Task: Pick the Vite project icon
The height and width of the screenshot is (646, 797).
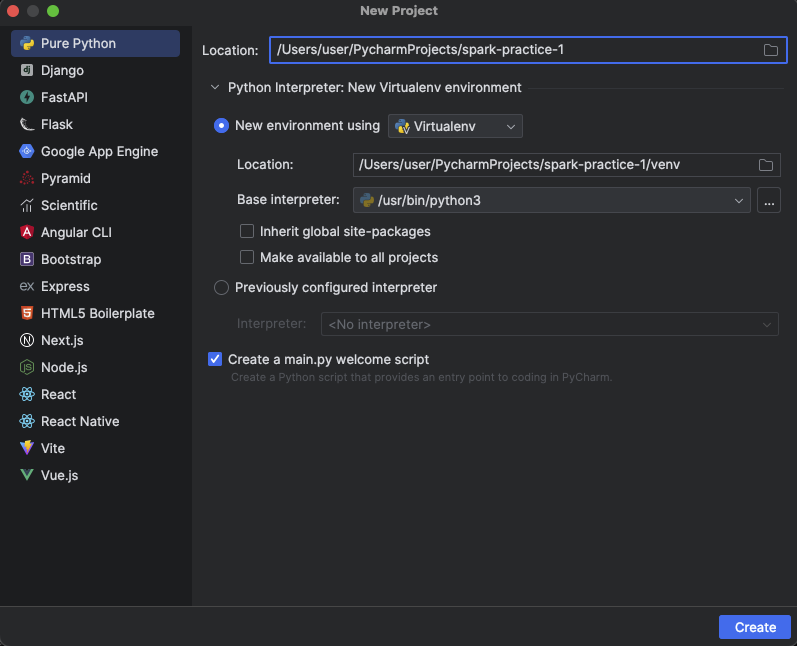Action: tap(26, 448)
